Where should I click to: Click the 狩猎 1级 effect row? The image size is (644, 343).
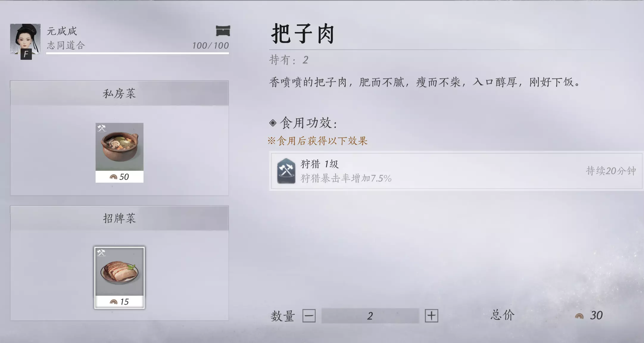pyautogui.click(x=456, y=171)
